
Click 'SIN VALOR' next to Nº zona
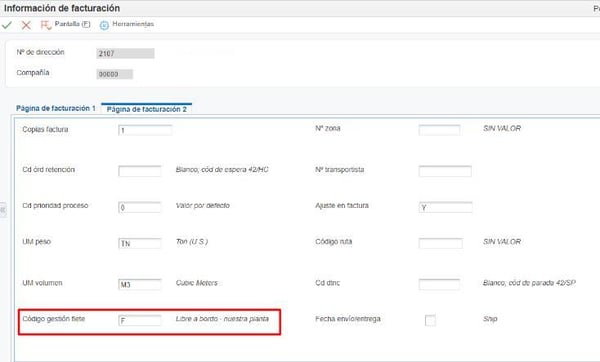(502, 128)
